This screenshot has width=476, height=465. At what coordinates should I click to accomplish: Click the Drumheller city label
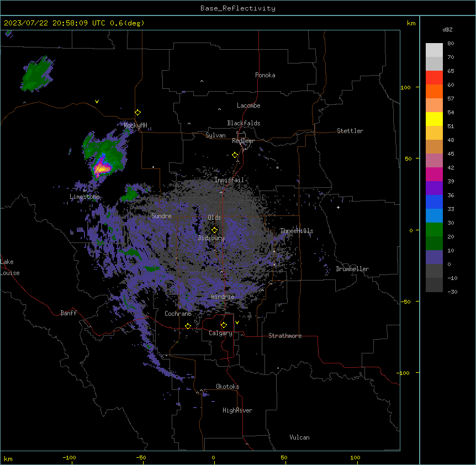pos(352,269)
